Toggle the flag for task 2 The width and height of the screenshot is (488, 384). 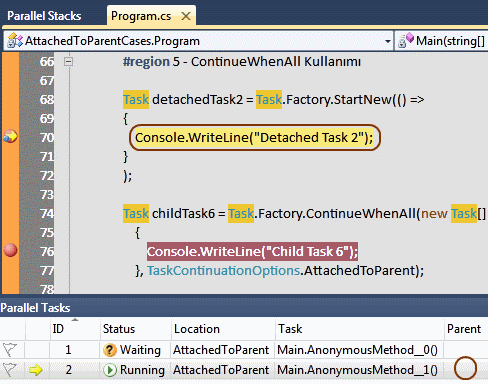[10, 370]
